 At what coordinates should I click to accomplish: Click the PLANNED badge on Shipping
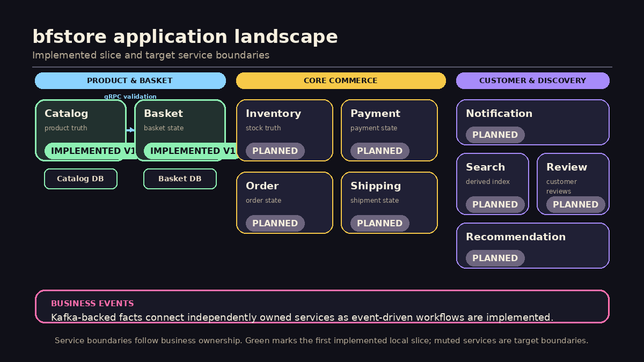[380, 223]
